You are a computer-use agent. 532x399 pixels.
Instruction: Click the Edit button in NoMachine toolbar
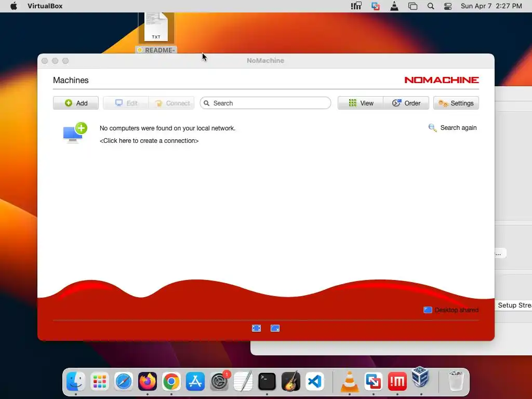126,103
